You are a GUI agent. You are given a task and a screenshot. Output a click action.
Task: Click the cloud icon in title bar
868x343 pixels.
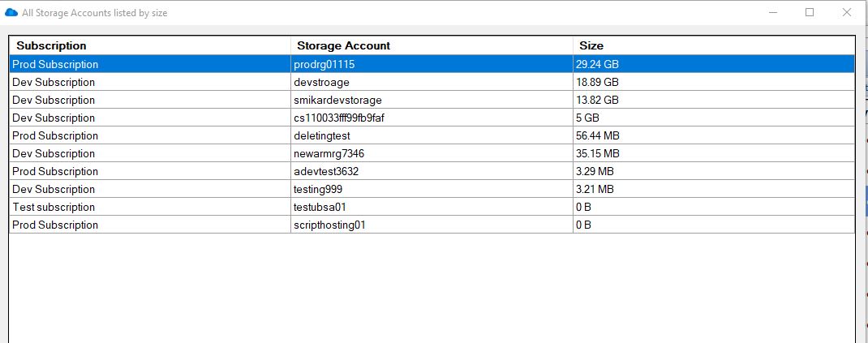tap(11, 12)
